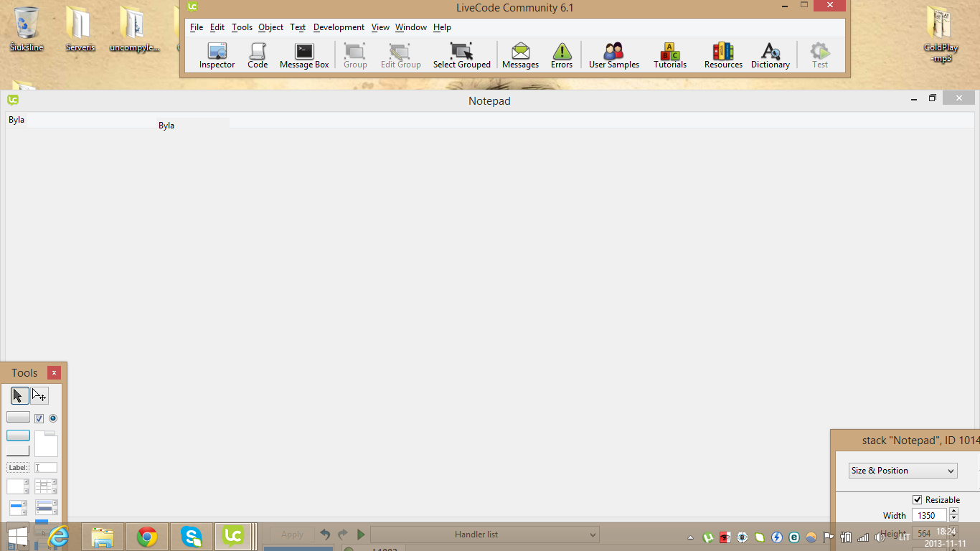Screen dimensions: 980x551
Task: Pick the radio button control in Tools
Action: point(53,418)
